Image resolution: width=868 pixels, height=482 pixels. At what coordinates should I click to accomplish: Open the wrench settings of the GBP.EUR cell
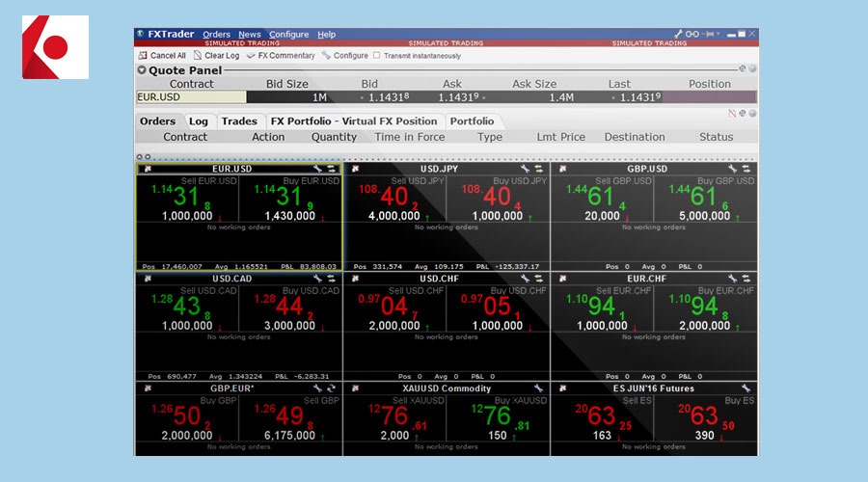point(317,388)
